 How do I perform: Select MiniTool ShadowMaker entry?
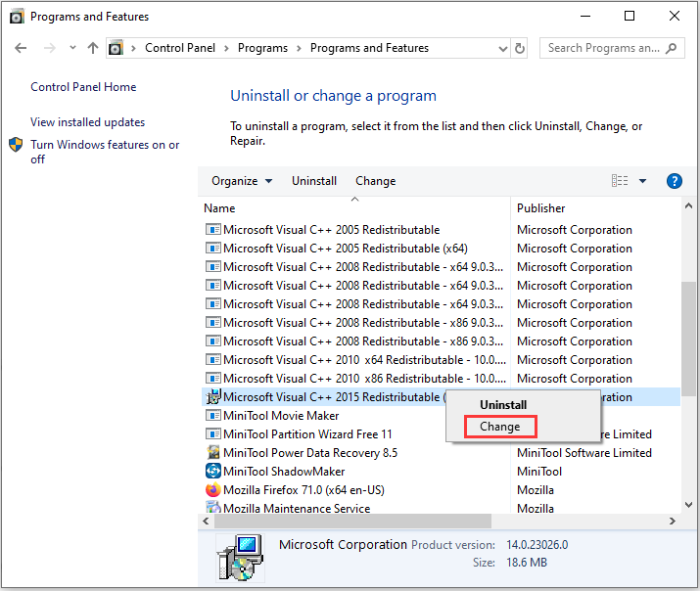(x=284, y=472)
